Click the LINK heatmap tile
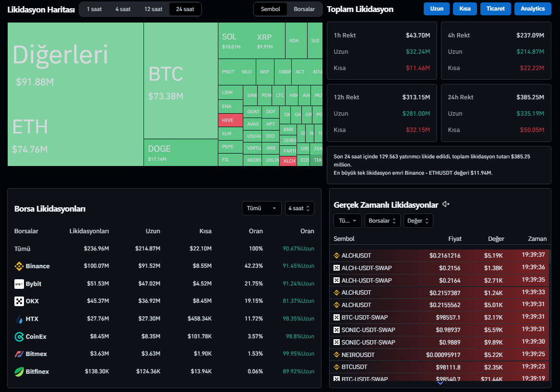560x392 pixels. point(230,93)
